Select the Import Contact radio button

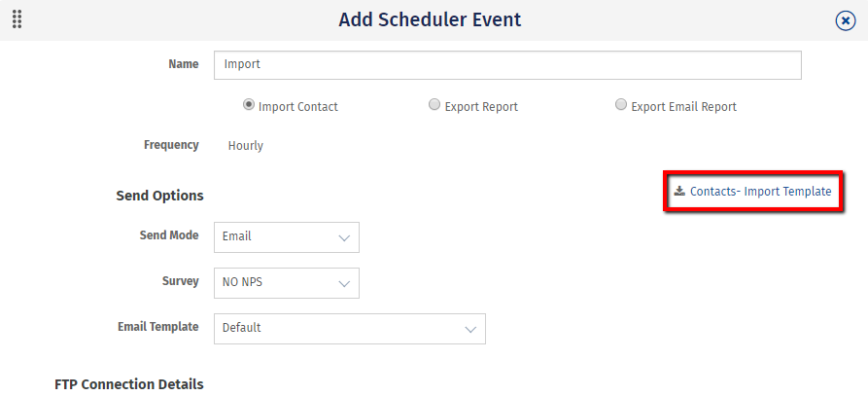(x=249, y=105)
